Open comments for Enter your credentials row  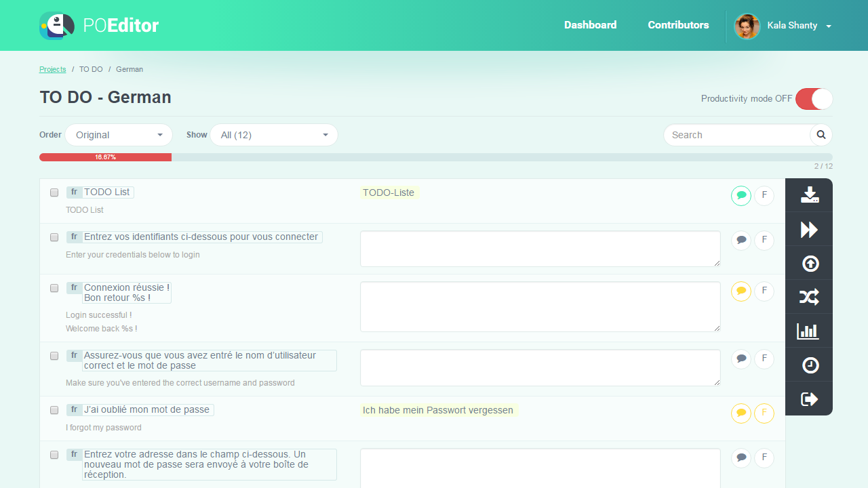741,240
